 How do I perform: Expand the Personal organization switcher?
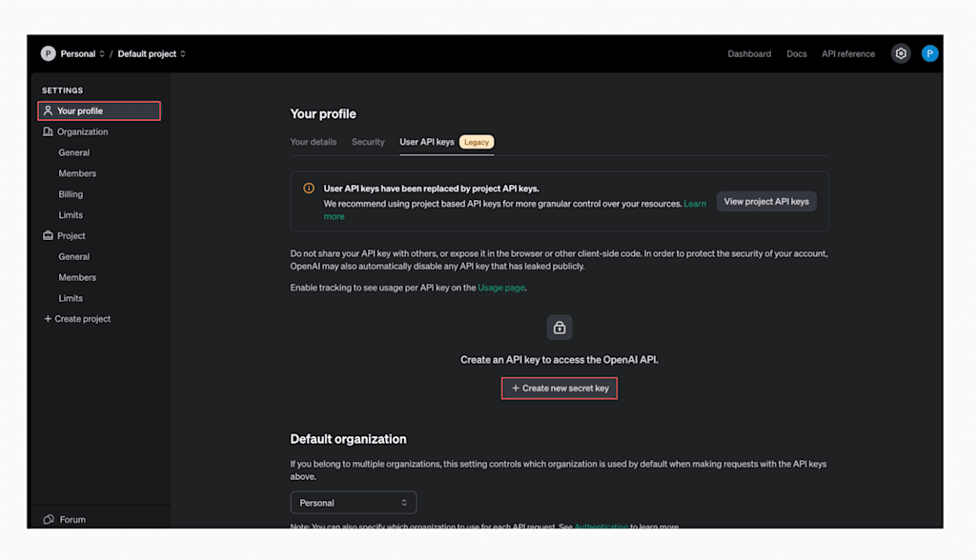(x=82, y=53)
